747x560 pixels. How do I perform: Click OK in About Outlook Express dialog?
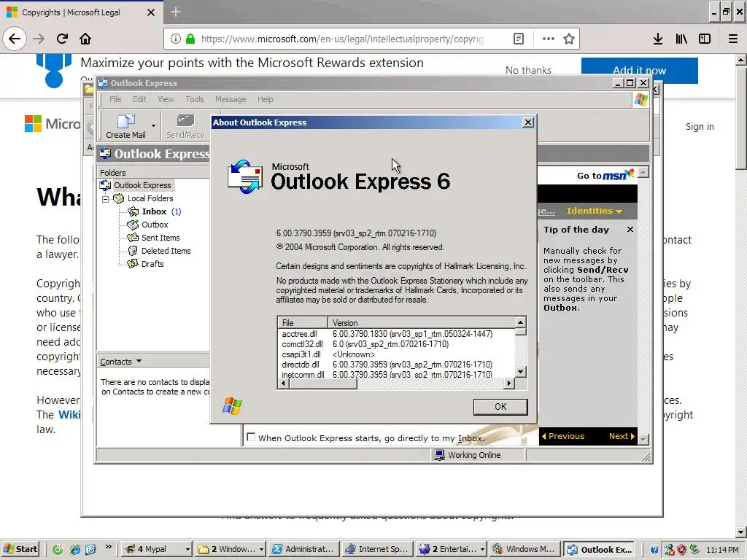tap(500, 407)
